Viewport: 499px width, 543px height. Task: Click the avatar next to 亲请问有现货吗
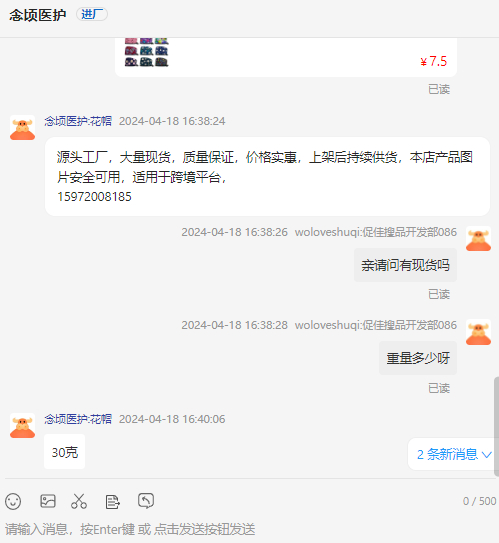(x=478, y=239)
